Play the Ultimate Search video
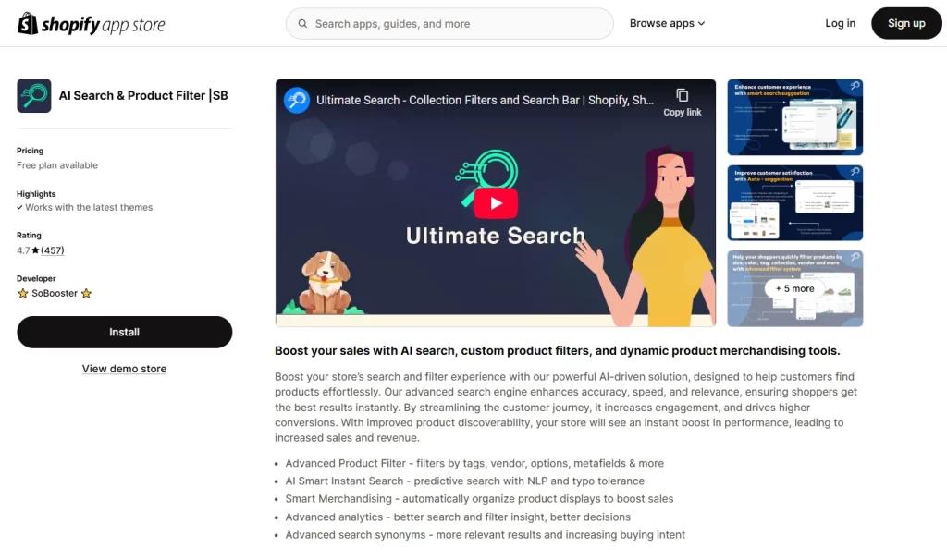This screenshot has height=560, width=947. point(496,203)
